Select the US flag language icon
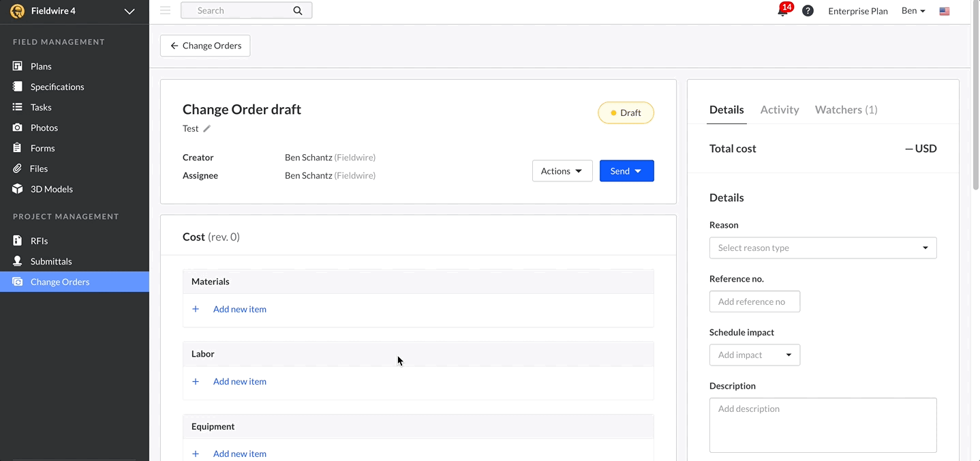 (x=945, y=11)
